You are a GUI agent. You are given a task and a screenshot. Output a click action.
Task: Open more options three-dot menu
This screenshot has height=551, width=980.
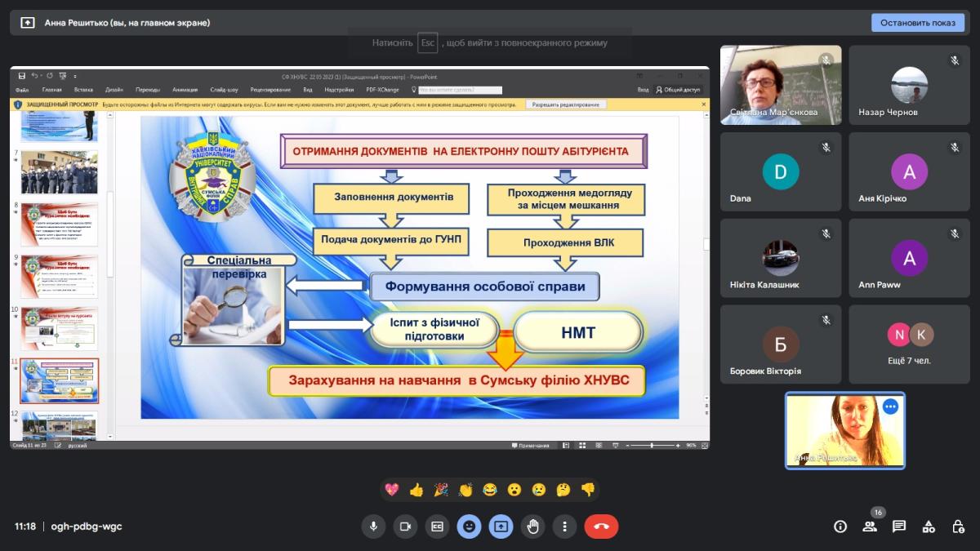564,527
